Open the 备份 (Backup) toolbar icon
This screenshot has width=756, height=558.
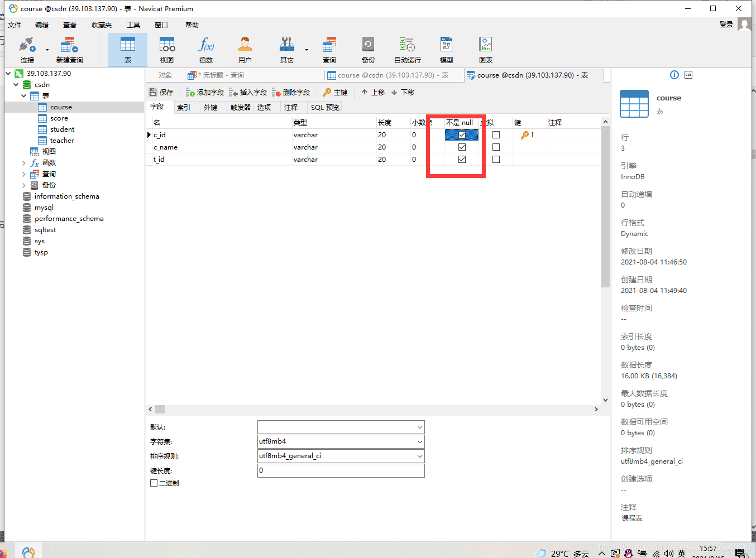(x=368, y=49)
